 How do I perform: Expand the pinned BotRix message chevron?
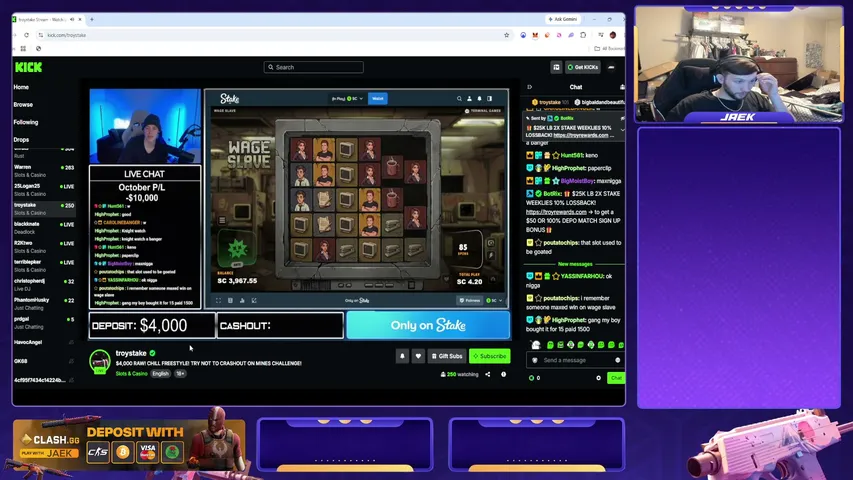click(x=622, y=130)
